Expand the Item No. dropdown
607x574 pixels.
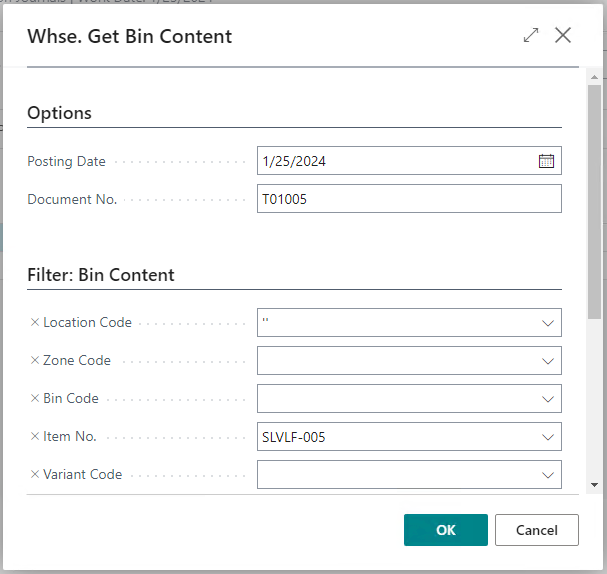[x=547, y=437]
